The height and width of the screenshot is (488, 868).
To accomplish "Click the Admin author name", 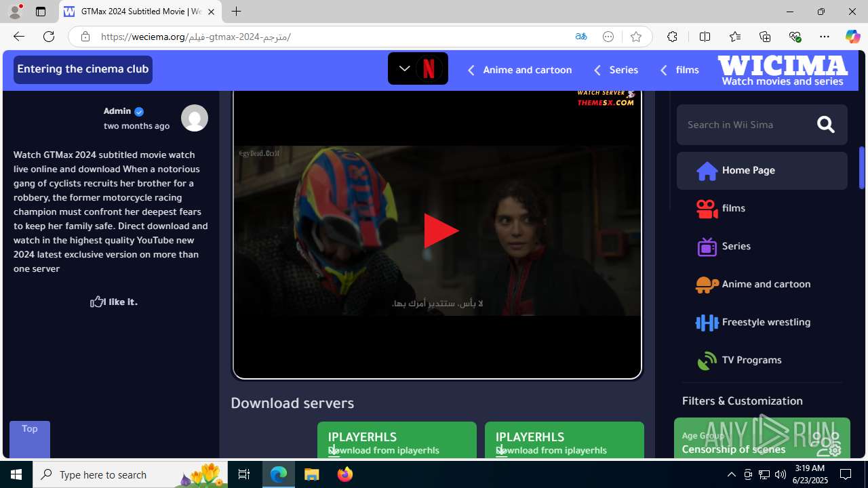I will (117, 111).
